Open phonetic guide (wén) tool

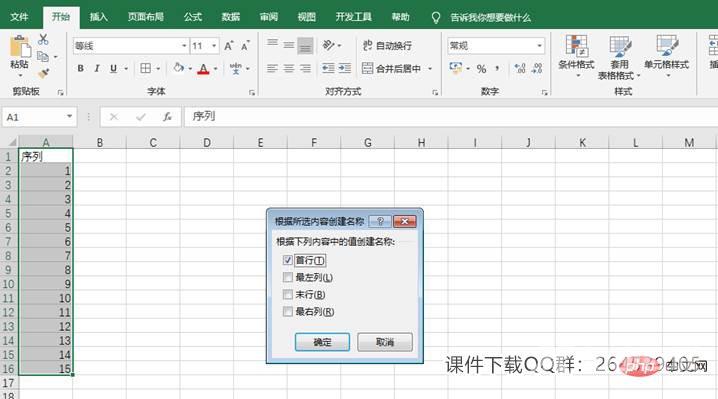pyautogui.click(x=236, y=69)
